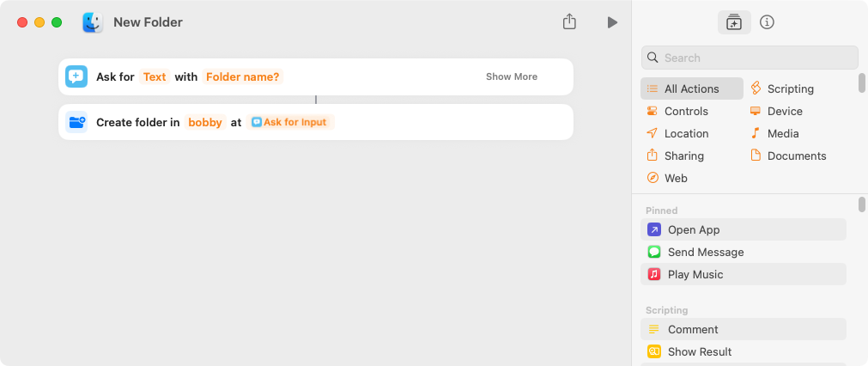Click the Comment action icon
The image size is (868, 366).
(x=654, y=329)
